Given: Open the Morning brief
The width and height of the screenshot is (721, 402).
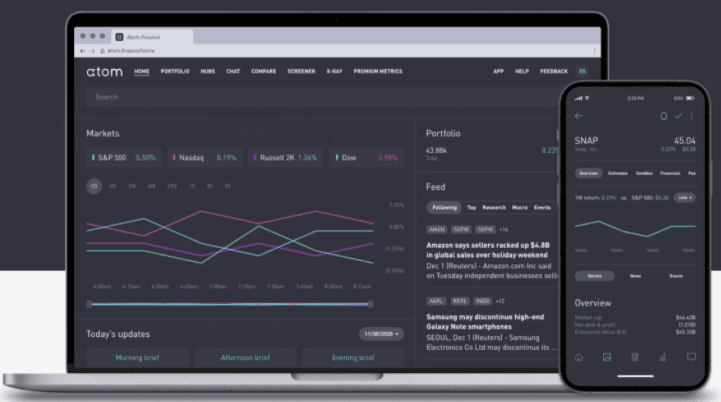Looking at the screenshot, I should [135, 357].
